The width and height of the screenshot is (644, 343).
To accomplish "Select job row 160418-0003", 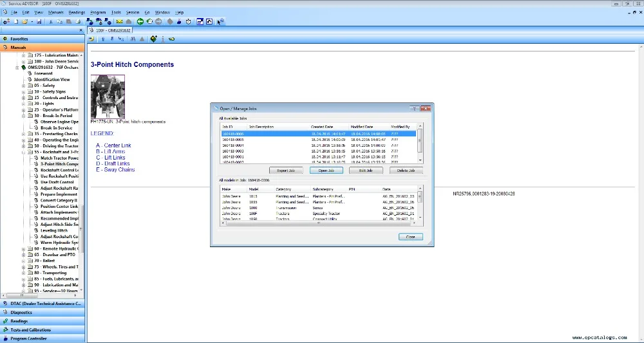I will click(x=318, y=151).
